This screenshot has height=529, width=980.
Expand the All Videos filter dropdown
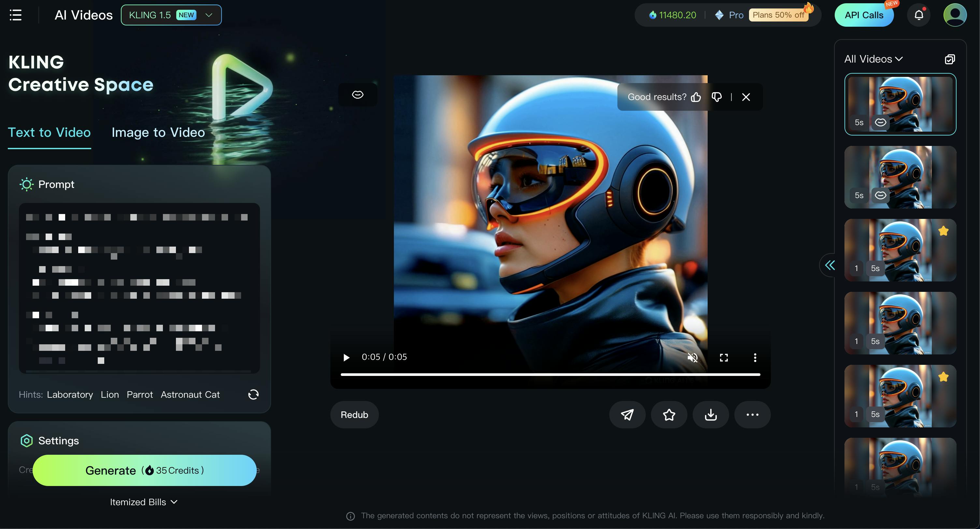coord(873,59)
